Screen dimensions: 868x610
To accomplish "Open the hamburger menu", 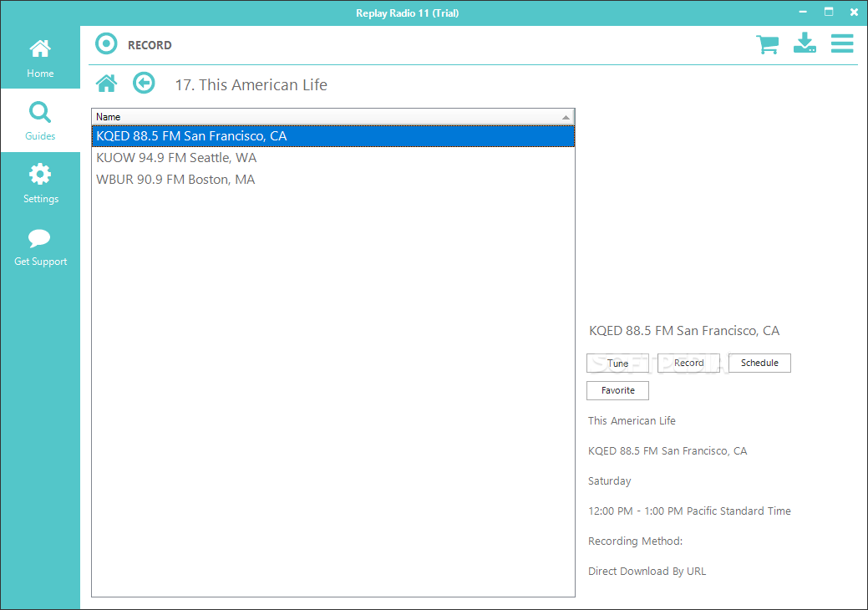I will tap(842, 43).
